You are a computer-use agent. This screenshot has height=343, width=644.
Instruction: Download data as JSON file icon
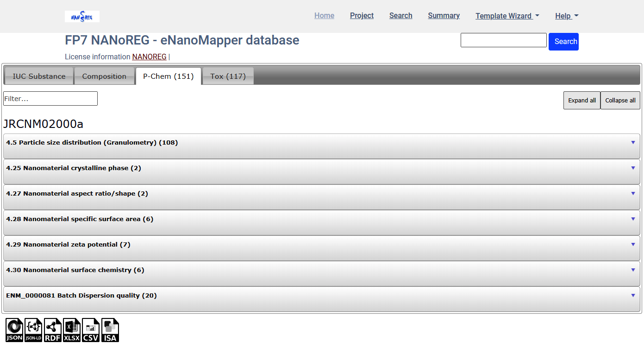pos(14,330)
